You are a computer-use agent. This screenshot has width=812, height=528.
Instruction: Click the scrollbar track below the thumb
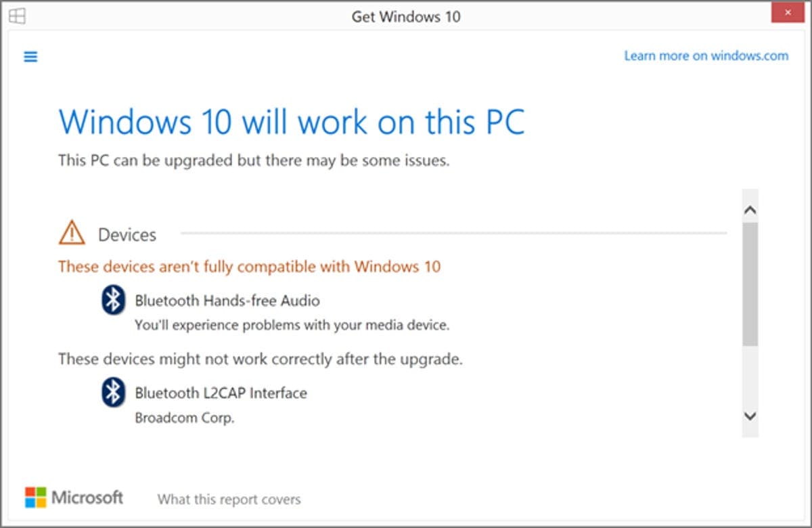[x=750, y=376]
